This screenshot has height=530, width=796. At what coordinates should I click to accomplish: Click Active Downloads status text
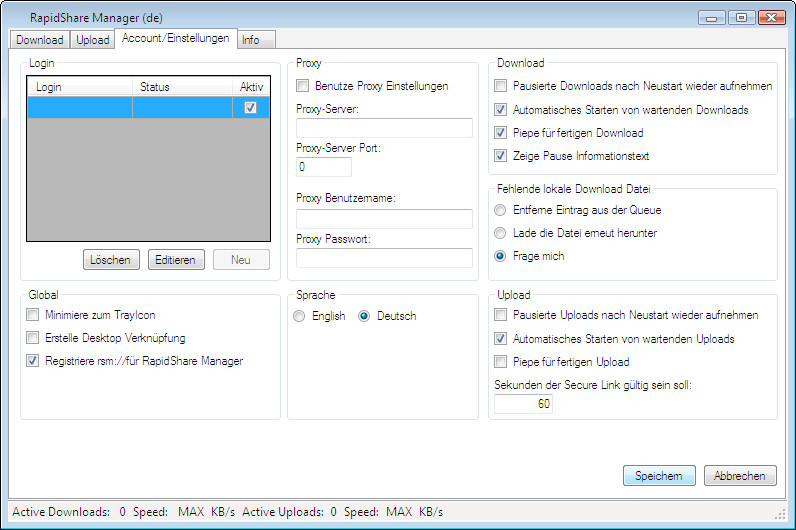pos(61,512)
